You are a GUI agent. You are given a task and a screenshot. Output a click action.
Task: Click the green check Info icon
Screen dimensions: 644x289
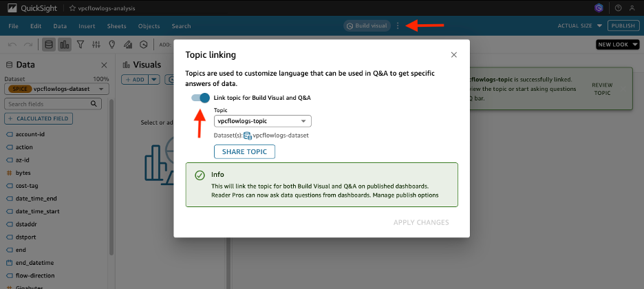(200, 175)
